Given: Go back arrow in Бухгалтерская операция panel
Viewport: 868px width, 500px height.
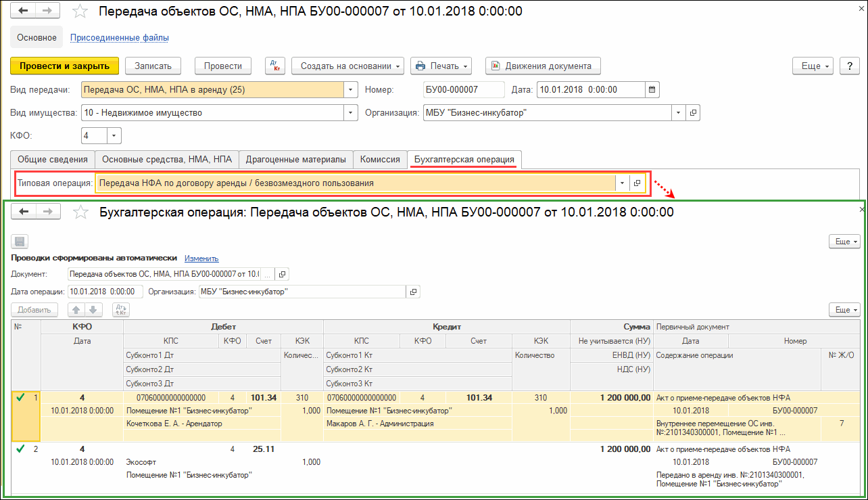Looking at the screenshot, I should (x=24, y=212).
